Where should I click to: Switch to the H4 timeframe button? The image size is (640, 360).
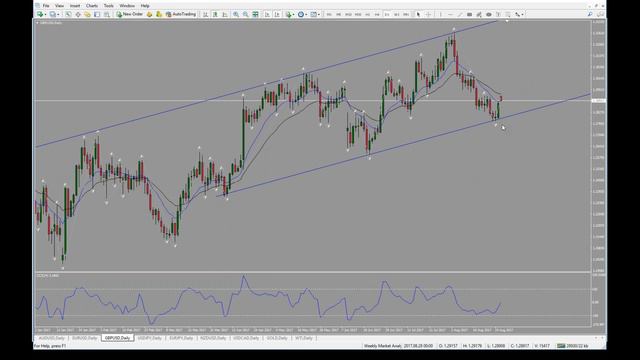377,14
